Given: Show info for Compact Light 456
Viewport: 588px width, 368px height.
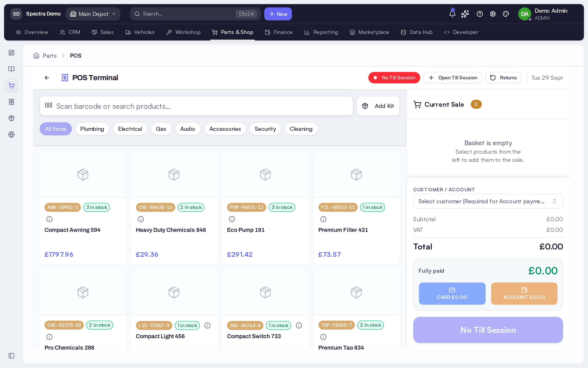Looking at the screenshot, I should 207,325.
